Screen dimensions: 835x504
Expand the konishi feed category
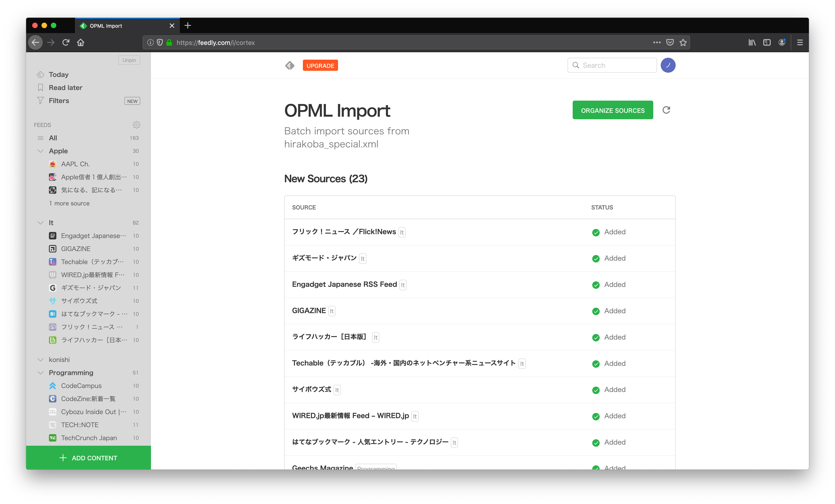click(x=41, y=360)
